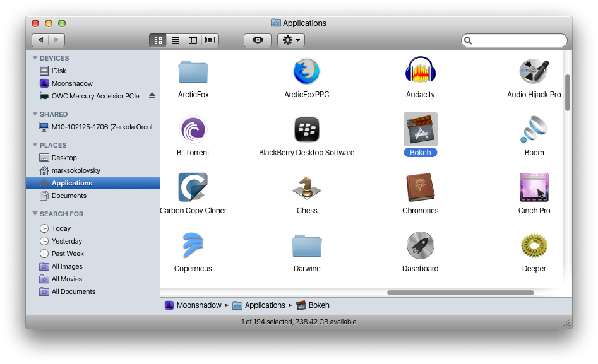598x364 pixels.
Task: Click in the Finder search field
Action: point(518,40)
